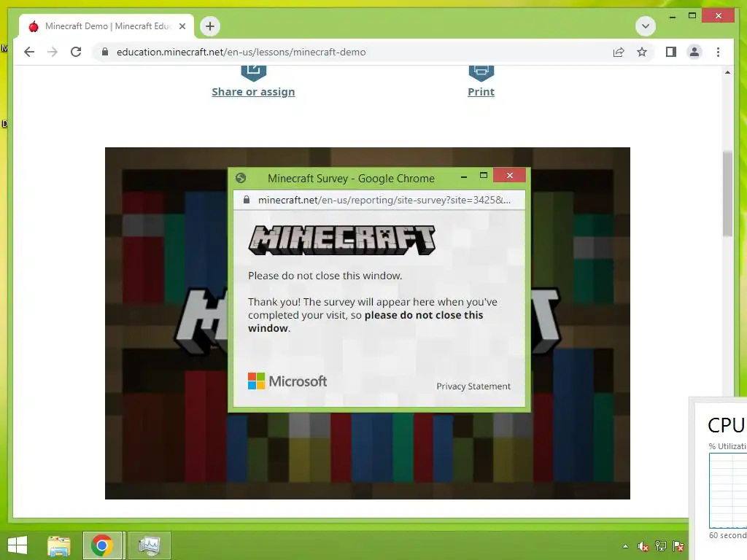
Task: Click the Action Center flag icon
Action: point(678,546)
